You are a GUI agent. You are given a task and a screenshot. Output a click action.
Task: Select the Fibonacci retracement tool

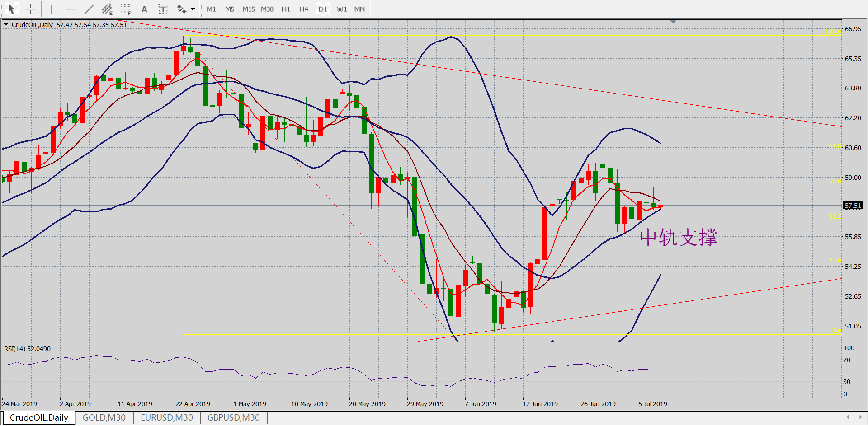click(126, 9)
